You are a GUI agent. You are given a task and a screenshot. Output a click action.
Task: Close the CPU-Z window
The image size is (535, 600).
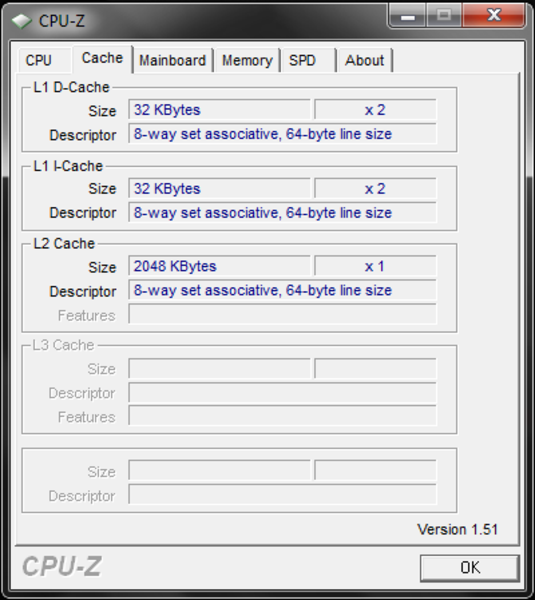[494, 16]
